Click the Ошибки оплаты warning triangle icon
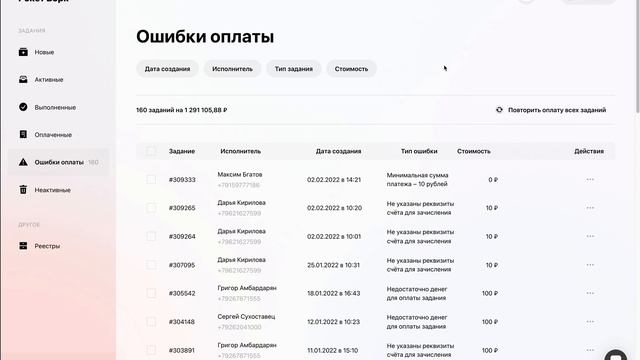Viewport: 640px width, 360px height. [23, 162]
